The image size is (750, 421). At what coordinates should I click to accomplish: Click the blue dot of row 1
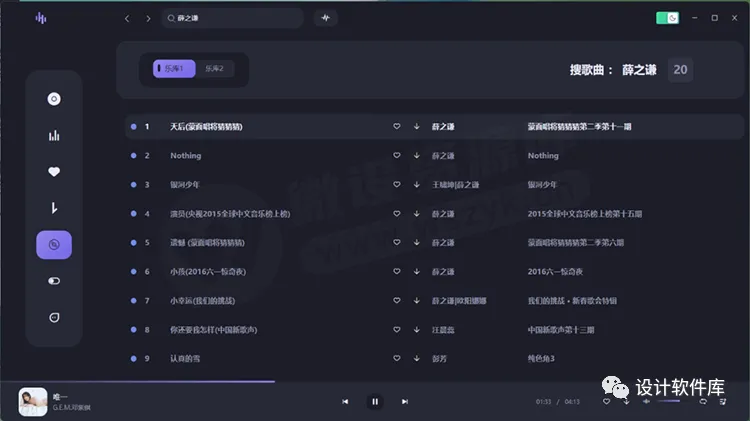click(x=133, y=127)
